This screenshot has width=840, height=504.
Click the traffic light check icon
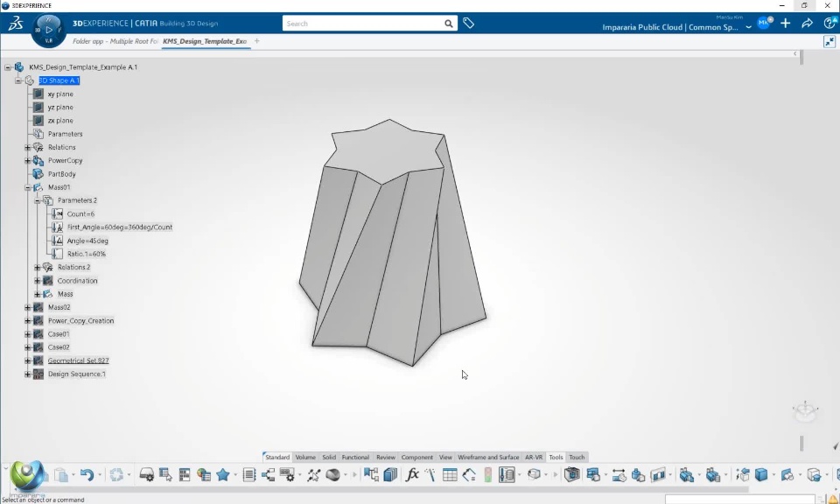[x=487, y=474]
